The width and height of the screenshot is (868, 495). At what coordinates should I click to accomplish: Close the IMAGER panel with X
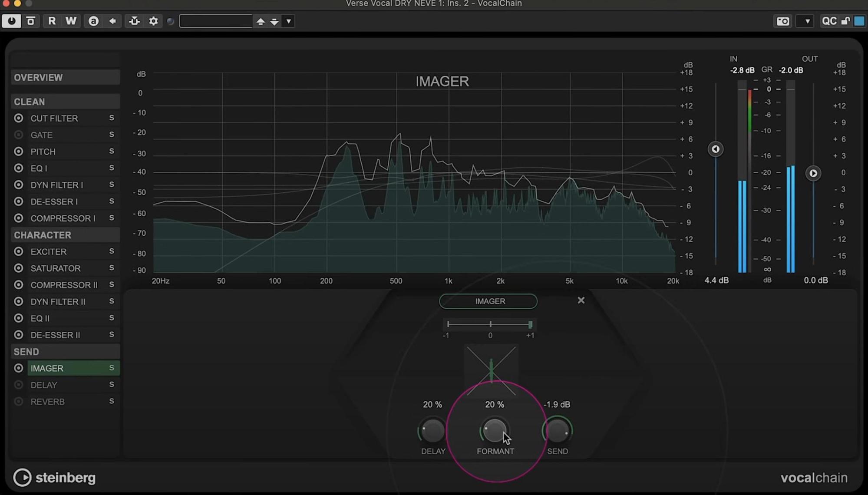[581, 300]
